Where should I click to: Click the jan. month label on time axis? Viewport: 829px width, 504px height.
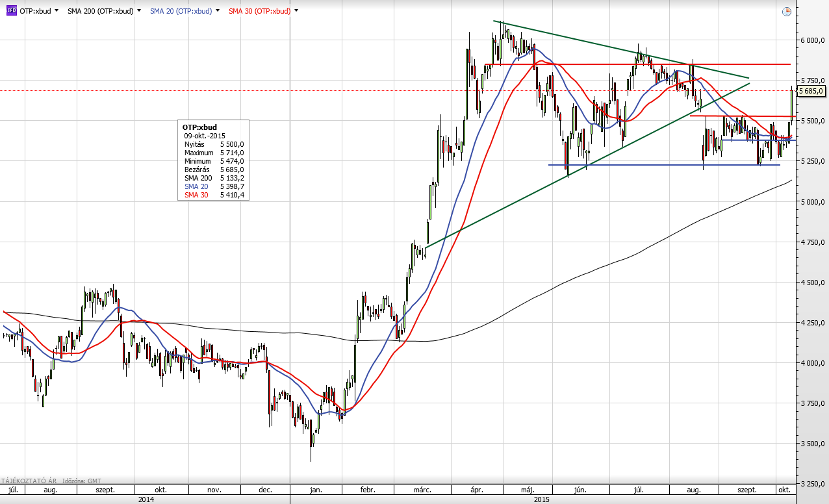pos(316,489)
